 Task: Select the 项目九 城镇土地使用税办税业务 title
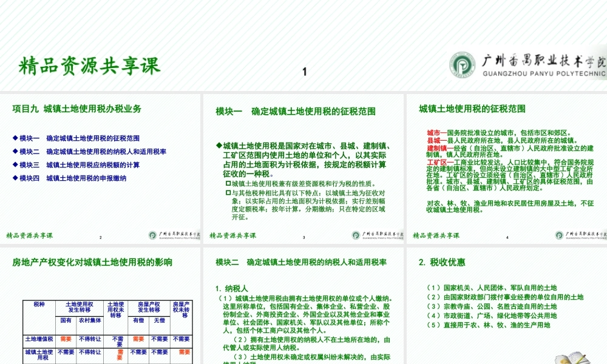pos(79,109)
